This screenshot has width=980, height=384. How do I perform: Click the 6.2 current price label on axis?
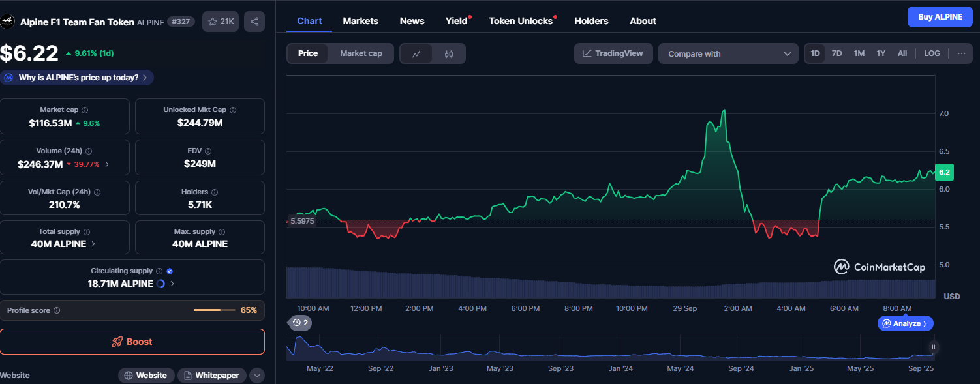(944, 172)
